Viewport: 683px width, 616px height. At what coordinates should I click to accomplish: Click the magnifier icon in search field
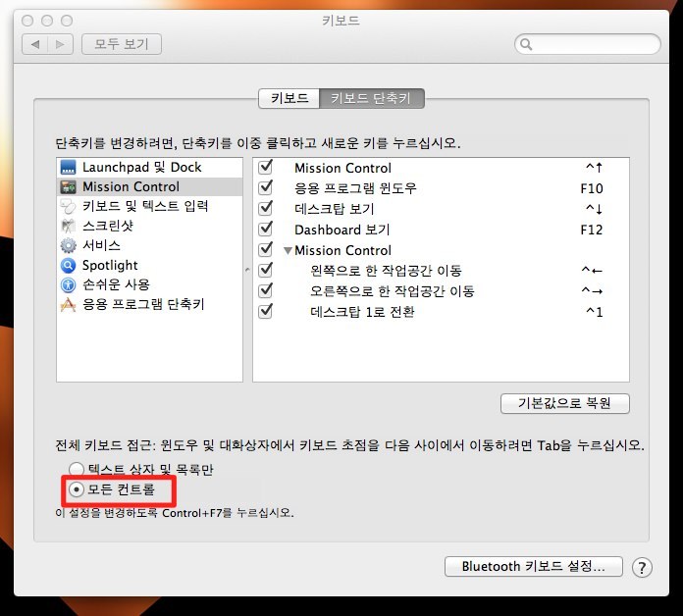[x=526, y=44]
